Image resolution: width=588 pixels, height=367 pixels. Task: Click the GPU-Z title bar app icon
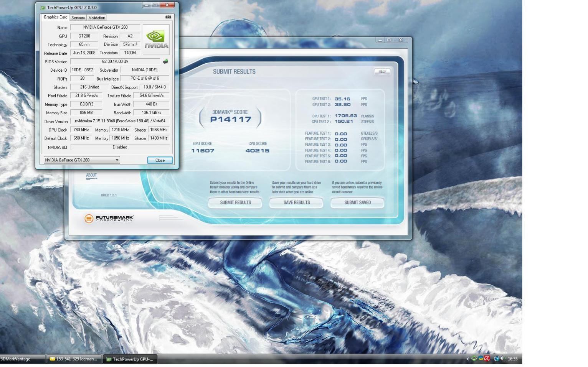pos(43,8)
